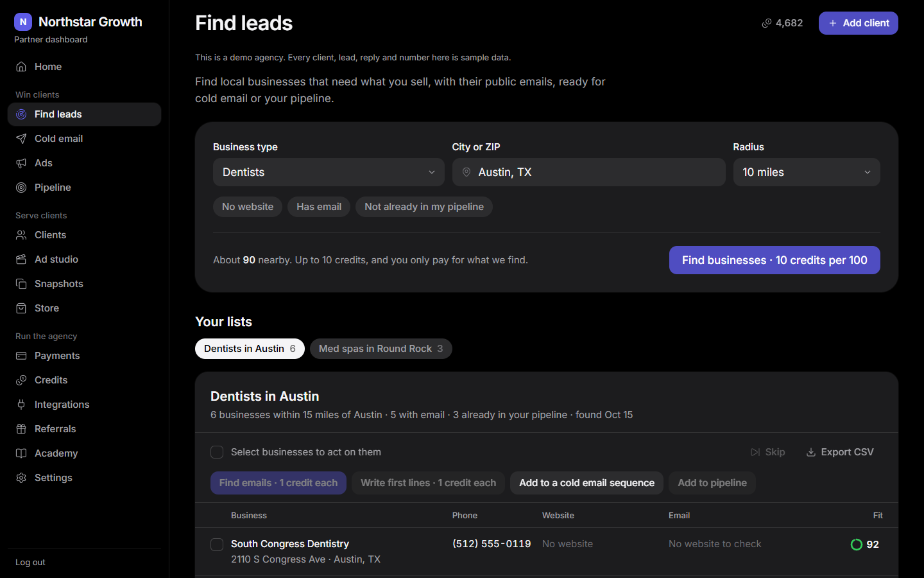
Task: Open the Radius 10 miles dropdown
Action: tap(807, 172)
